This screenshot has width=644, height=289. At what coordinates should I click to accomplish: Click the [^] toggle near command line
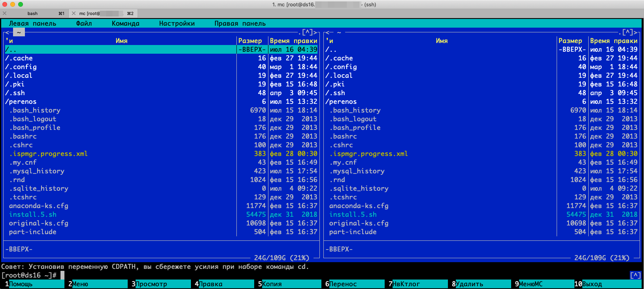click(x=635, y=275)
